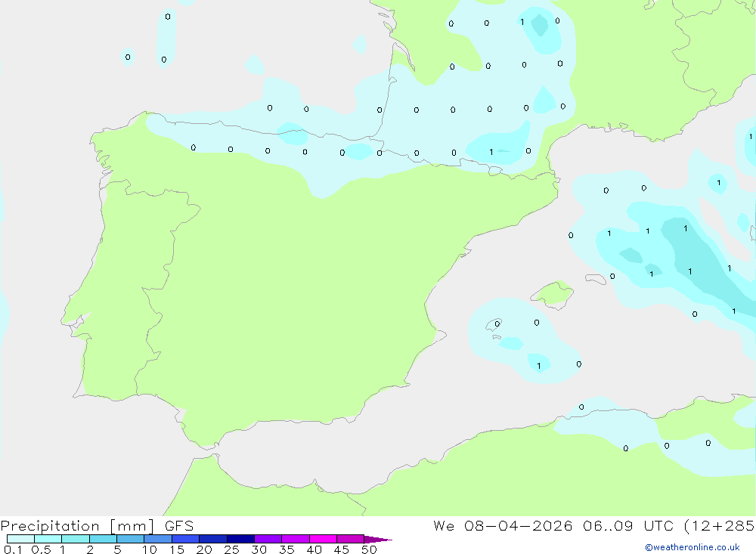Click the '25' legend scale label
The height and width of the screenshot is (554, 756).
[x=231, y=549]
